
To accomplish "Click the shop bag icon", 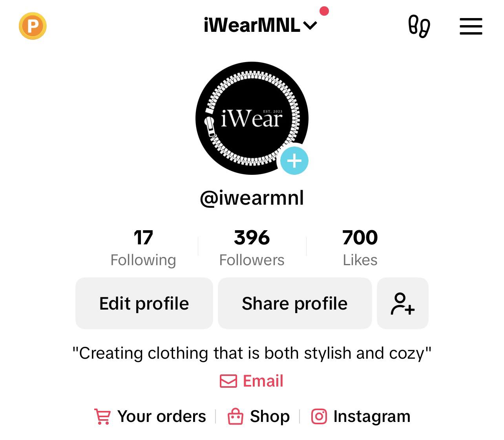I will coord(236,416).
